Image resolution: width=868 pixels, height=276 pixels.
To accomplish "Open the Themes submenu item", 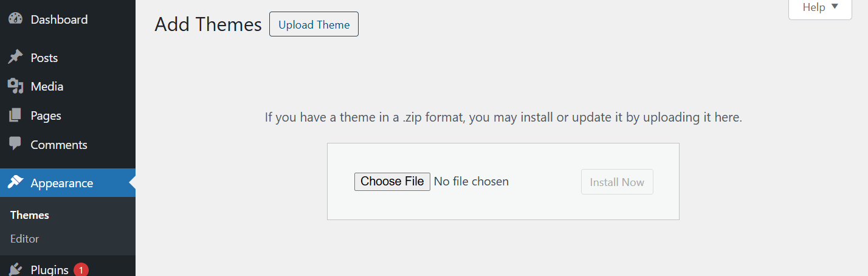I will click(30, 215).
